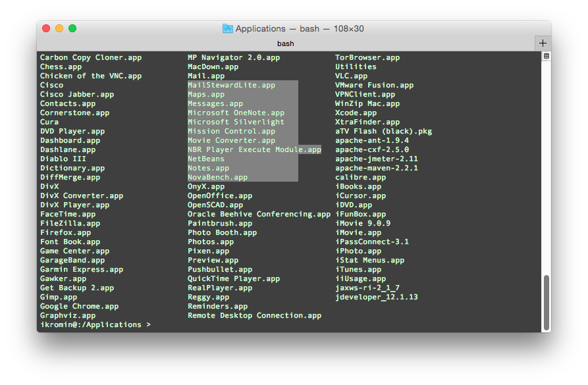Click 'DivX Converter.app' entry

pyautogui.click(x=82, y=195)
